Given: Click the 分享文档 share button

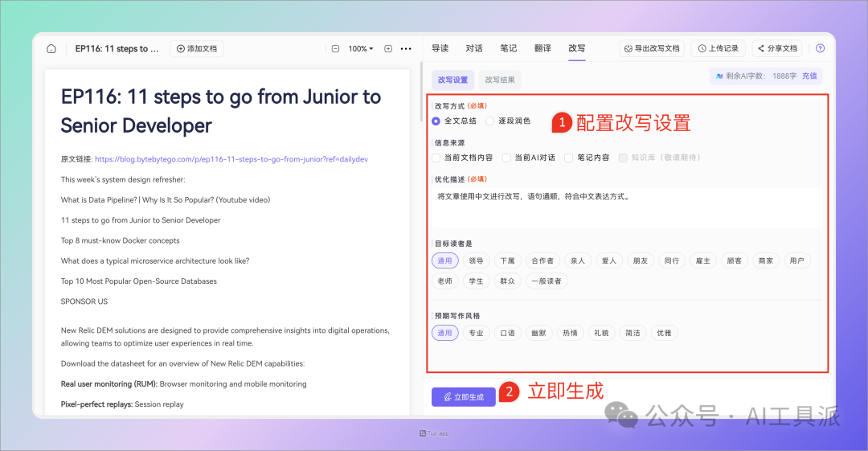Looking at the screenshot, I should coord(777,49).
